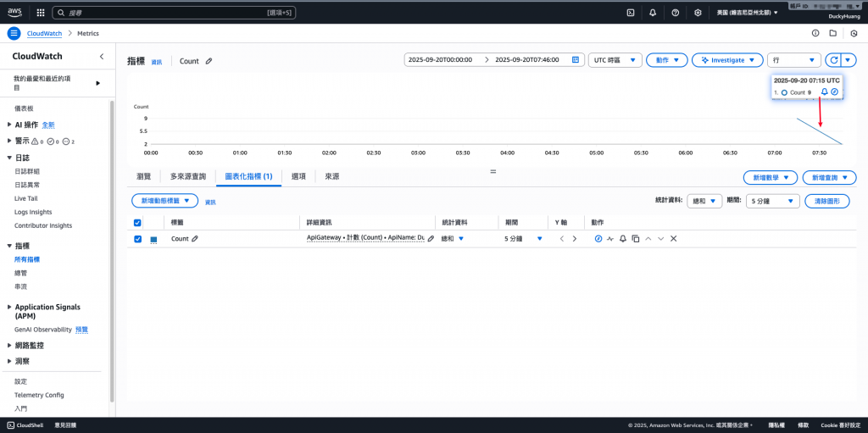Open the calendar date picker icon
The width and height of the screenshot is (868, 433).
tap(576, 60)
